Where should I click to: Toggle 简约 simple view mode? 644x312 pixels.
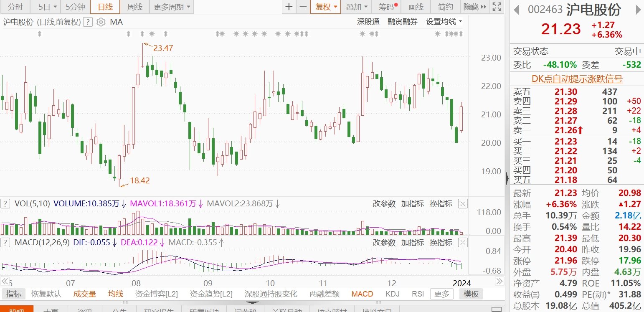pos(446,7)
